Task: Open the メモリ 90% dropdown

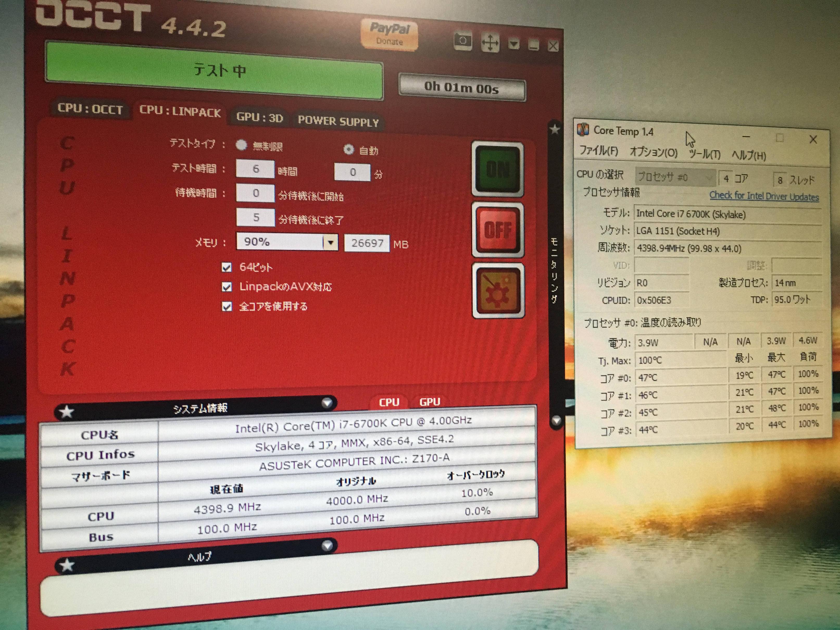Action: [330, 242]
